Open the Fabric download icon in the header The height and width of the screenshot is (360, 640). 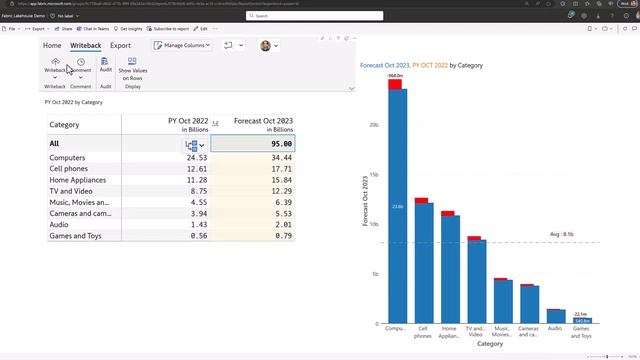click(598, 16)
